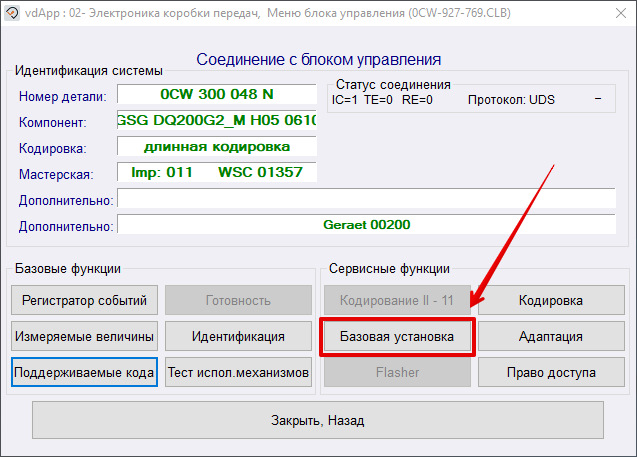
Task: Click the Компонент: label
Action: 52,123
